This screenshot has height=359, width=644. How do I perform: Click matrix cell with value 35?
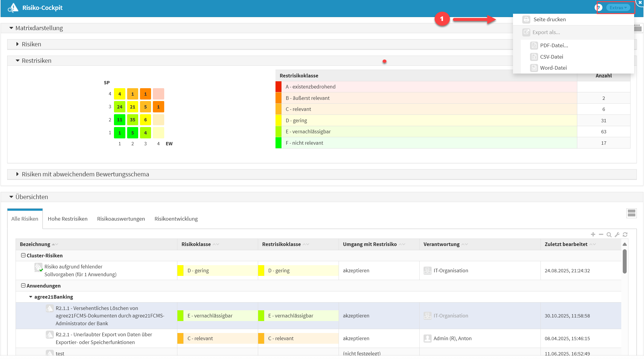133,120
